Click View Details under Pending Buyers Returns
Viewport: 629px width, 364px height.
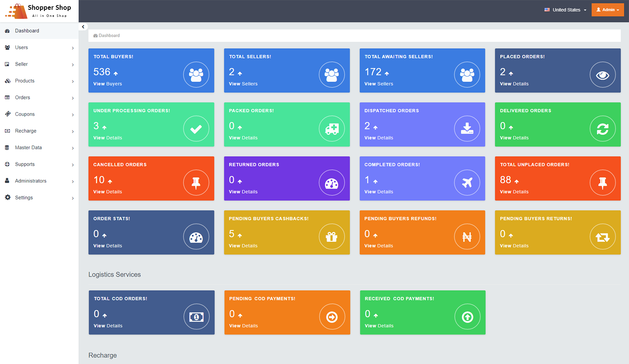[x=514, y=246]
